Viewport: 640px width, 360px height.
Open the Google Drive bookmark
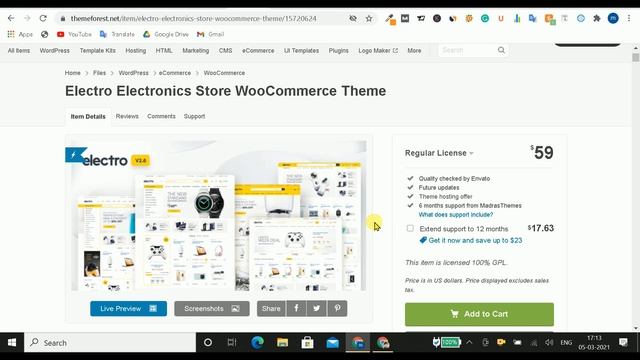(166, 34)
